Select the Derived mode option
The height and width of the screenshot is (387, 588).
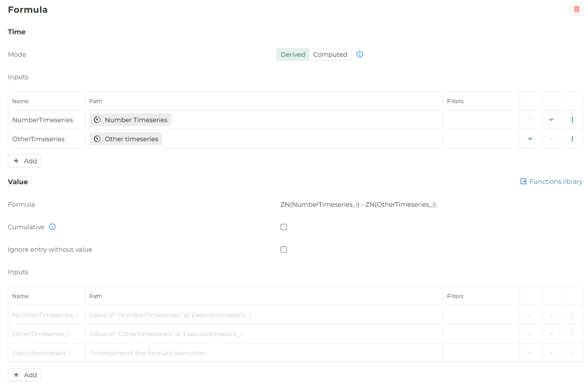tap(293, 54)
